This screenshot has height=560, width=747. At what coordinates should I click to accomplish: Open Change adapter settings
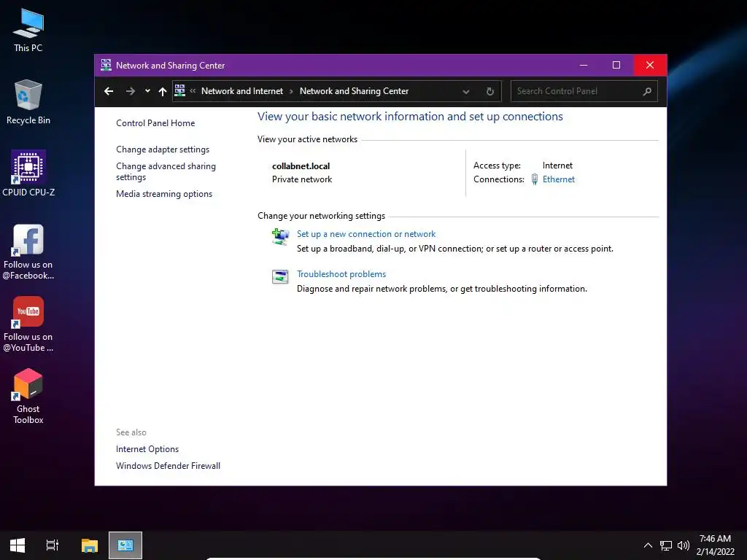click(163, 149)
